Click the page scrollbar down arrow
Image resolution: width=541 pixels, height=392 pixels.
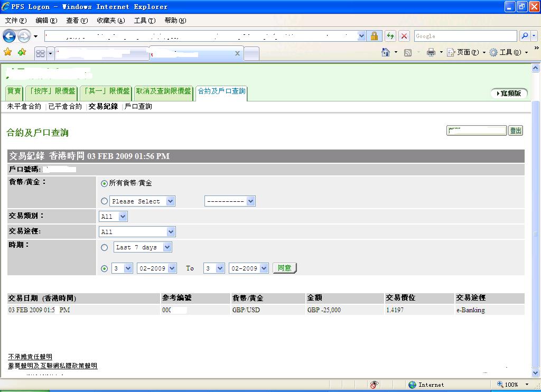point(536,372)
